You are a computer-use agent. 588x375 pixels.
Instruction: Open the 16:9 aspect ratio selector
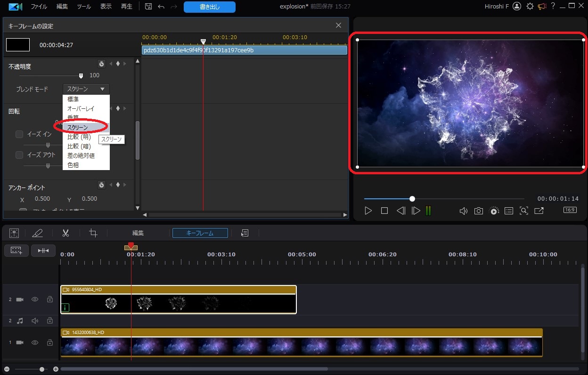pyautogui.click(x=570, y=210)
